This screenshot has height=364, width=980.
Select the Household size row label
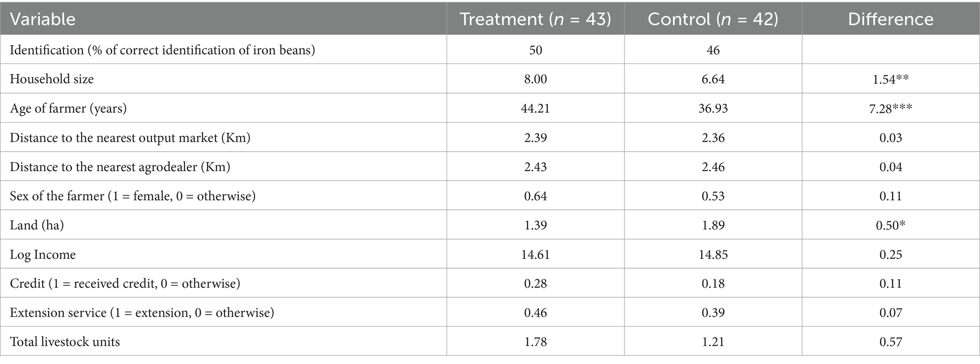[x=52, y=79]
